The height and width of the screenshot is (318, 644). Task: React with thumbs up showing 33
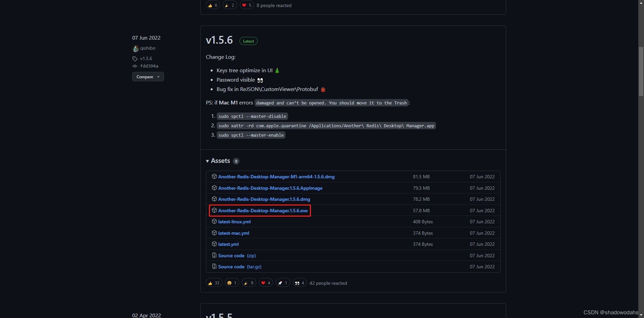[214, 283]
